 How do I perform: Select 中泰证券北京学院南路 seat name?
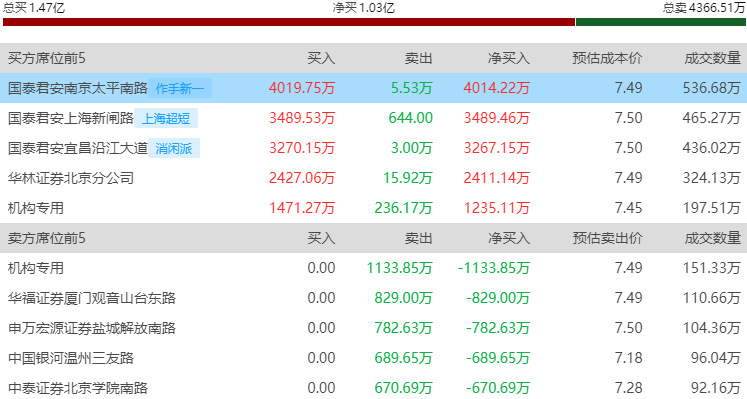pyautogui.click(x=78, y=388)
